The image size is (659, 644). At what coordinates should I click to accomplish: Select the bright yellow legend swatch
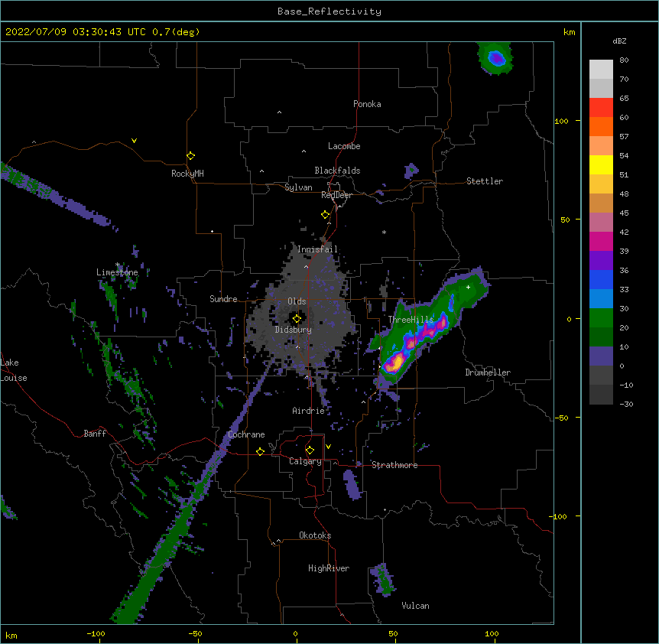point(601,164)
